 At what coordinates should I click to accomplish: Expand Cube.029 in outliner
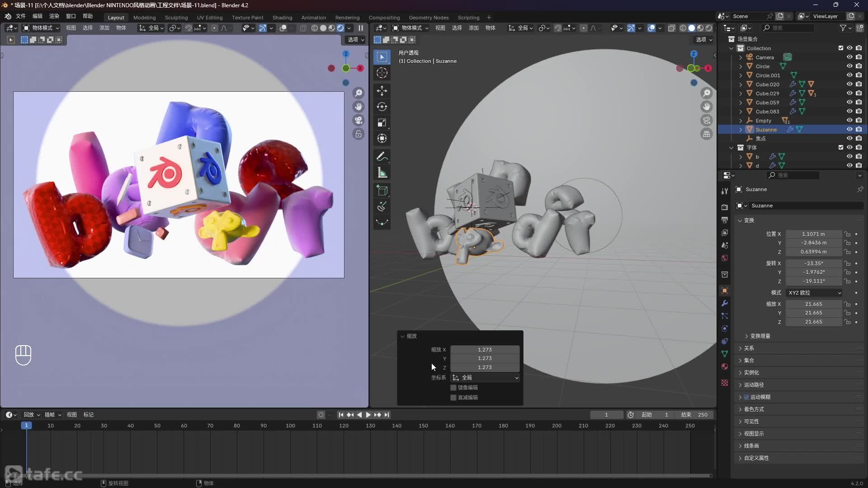coord(741,94)
